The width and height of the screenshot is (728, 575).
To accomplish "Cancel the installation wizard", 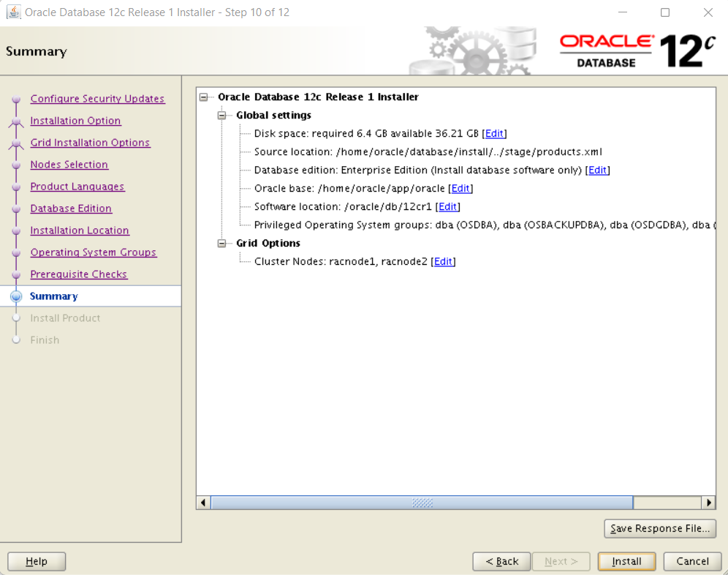I will pyautogui.click(x=692, y=561).
